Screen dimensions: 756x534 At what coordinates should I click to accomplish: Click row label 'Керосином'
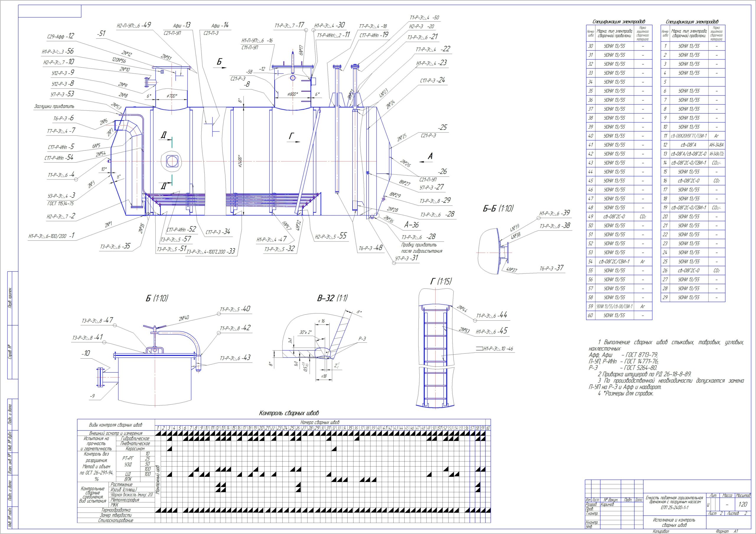[x=135, y=449]
